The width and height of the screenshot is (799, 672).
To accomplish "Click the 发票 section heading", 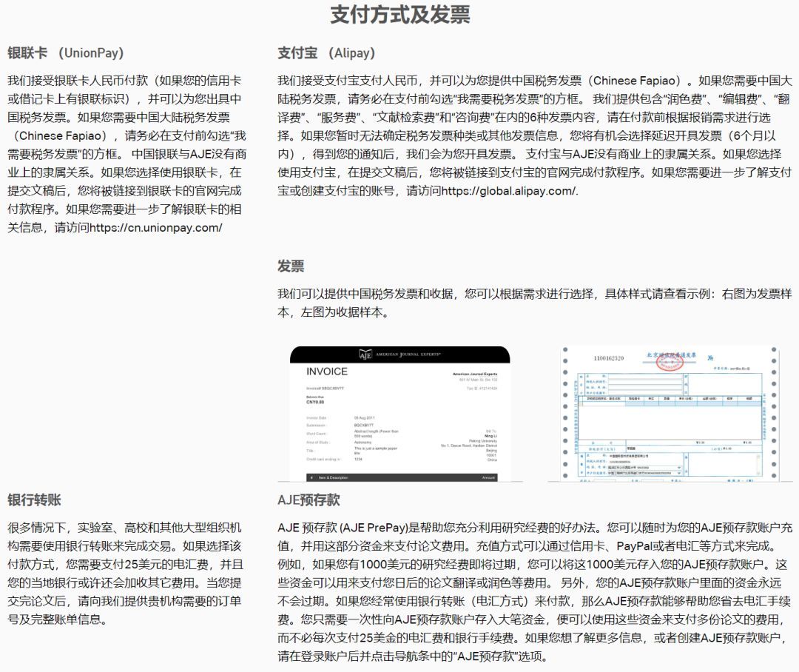I will click(291, 266).
